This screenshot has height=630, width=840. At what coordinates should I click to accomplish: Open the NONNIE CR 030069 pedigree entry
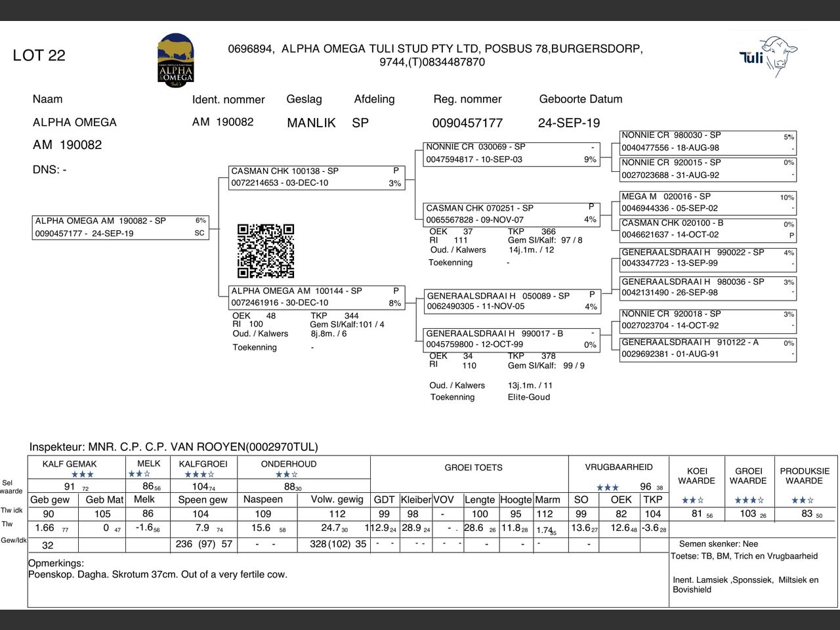pyautogui.click(x=512, y=154)
